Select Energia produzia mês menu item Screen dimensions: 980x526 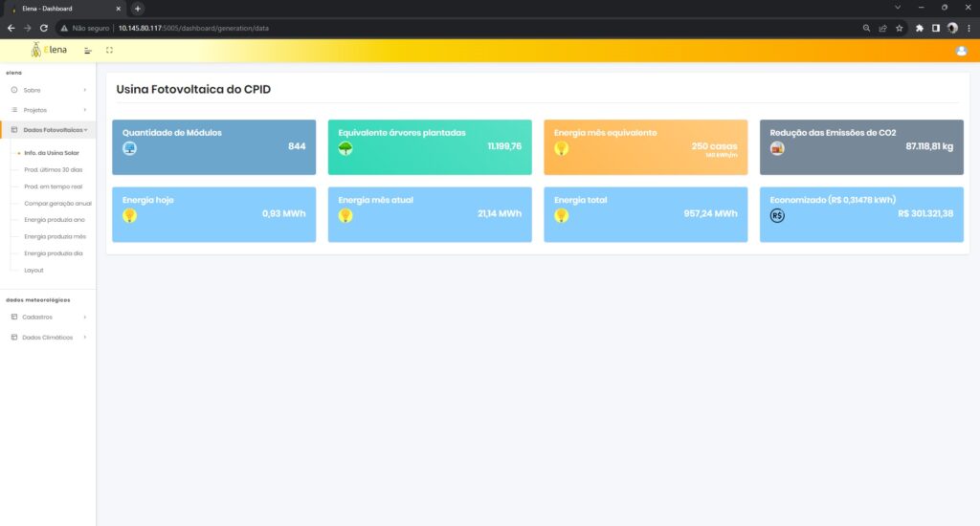coord(55,236)
